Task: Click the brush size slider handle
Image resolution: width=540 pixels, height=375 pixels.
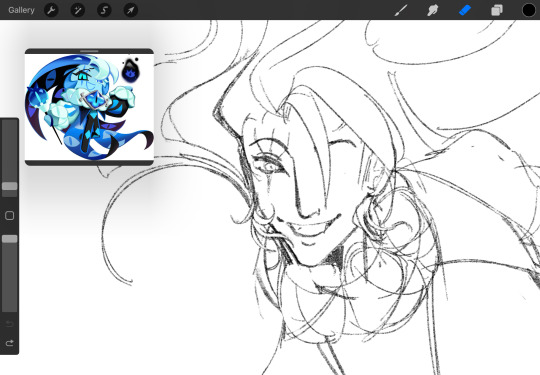Action: [x=10, y=186]
